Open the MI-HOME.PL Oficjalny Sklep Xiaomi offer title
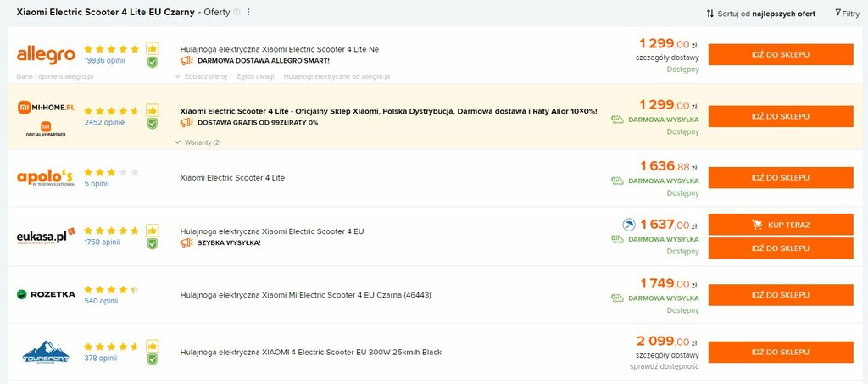The image size is (868, 384). tap(388, 111)
